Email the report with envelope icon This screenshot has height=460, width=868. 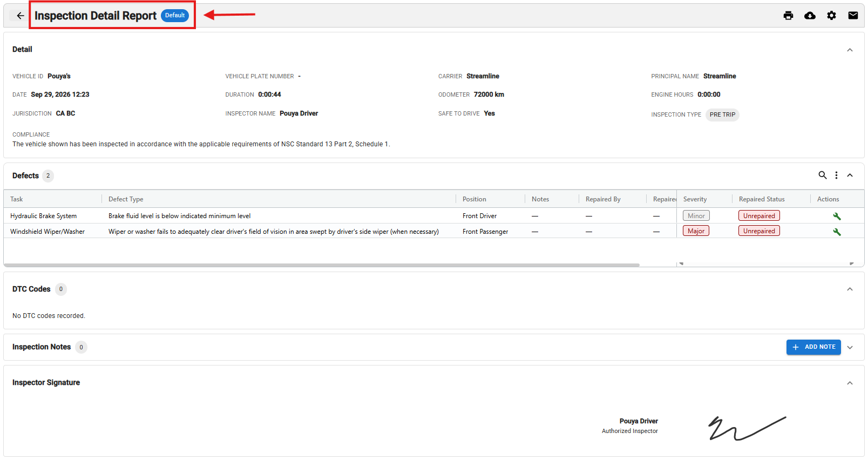[x=853, y=16]
